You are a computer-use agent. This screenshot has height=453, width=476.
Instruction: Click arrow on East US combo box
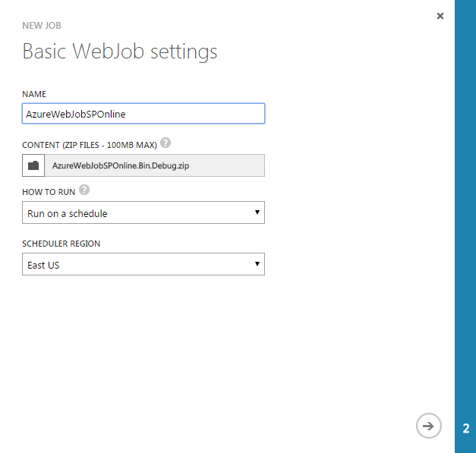(257, 265)
